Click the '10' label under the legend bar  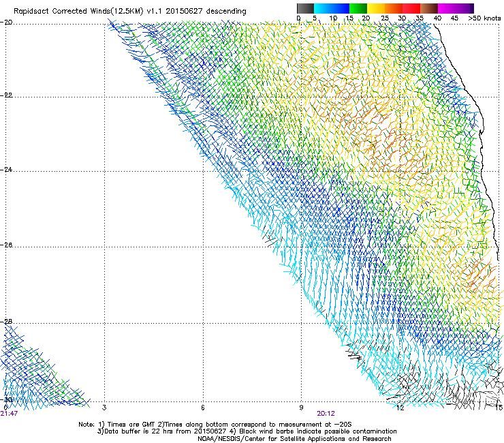(333, 18)
